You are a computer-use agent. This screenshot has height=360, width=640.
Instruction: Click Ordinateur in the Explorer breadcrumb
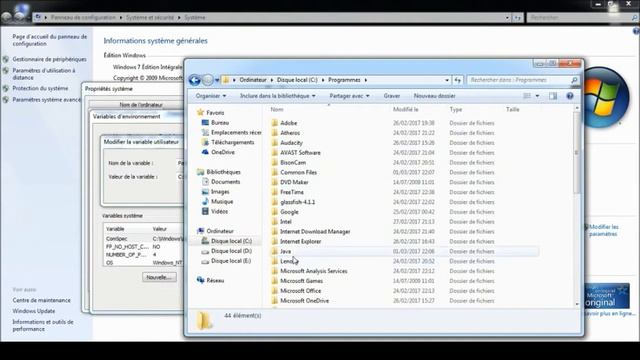253,80
